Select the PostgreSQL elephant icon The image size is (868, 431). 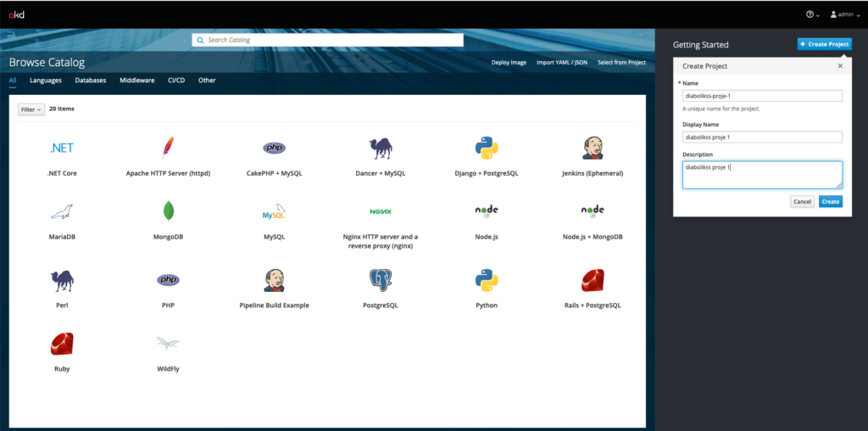point(381,280)
